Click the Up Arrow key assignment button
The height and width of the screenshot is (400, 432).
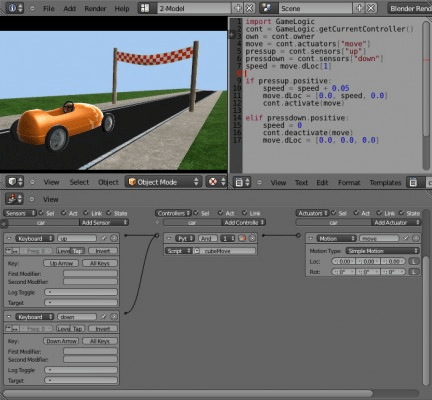[x=61, y=263]
